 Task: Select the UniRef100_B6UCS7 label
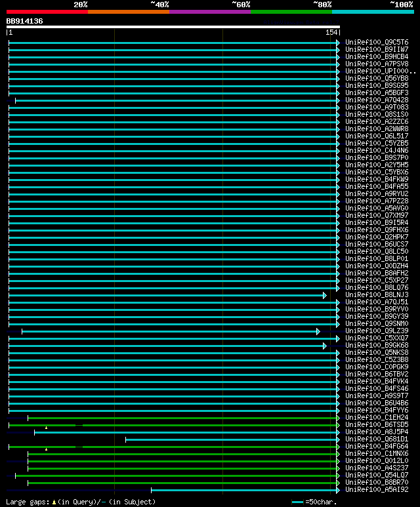pos(377,245)
